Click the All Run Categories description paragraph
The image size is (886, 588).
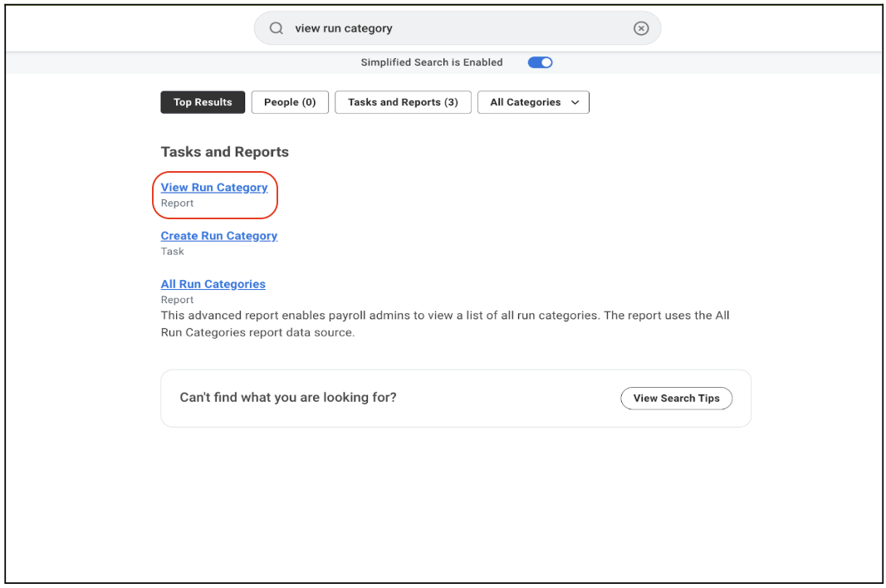445,324
